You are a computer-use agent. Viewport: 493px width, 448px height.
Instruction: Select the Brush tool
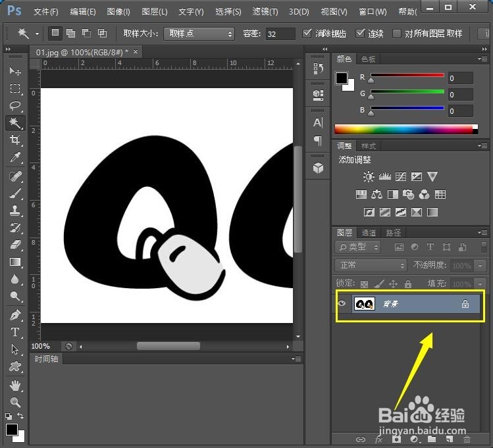click(14, 193)
